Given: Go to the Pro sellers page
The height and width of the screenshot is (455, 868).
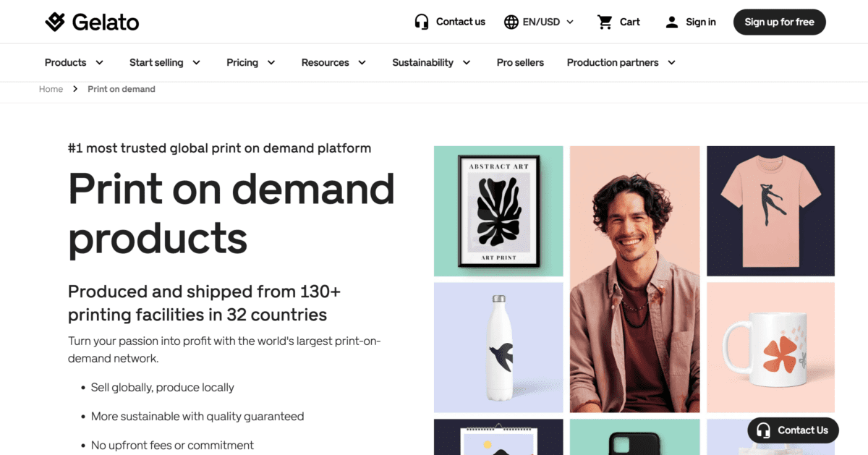Looking at the screenshot, I should 520,62.
